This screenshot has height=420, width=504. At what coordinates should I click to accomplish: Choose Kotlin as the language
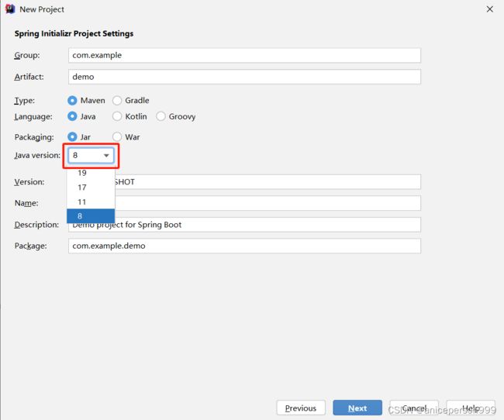(117, 116)
